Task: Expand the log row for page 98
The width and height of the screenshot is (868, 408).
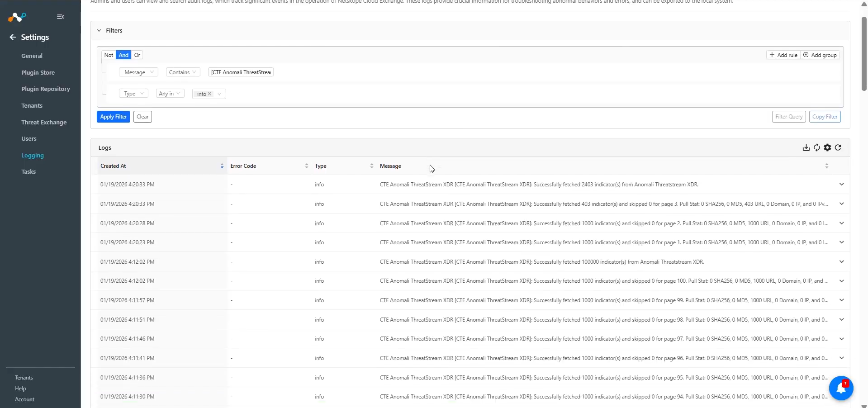Action: coord(841,319)
